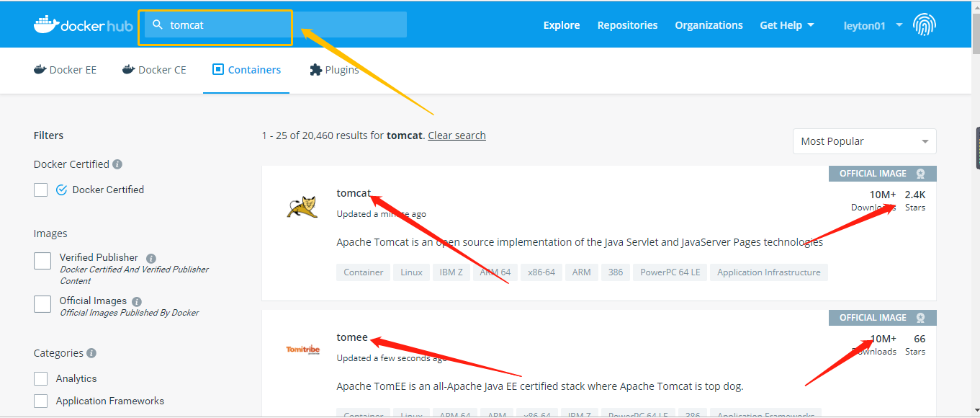The height and width of the screenshot is (418, 980).
Task: Click the IBM Z tag on the tomcat card
Action: [451, 272]
